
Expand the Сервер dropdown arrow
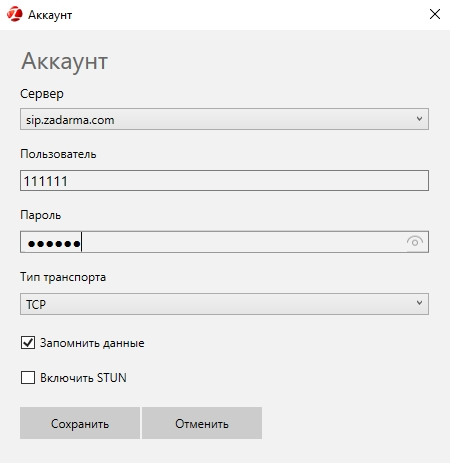(419, 119)
